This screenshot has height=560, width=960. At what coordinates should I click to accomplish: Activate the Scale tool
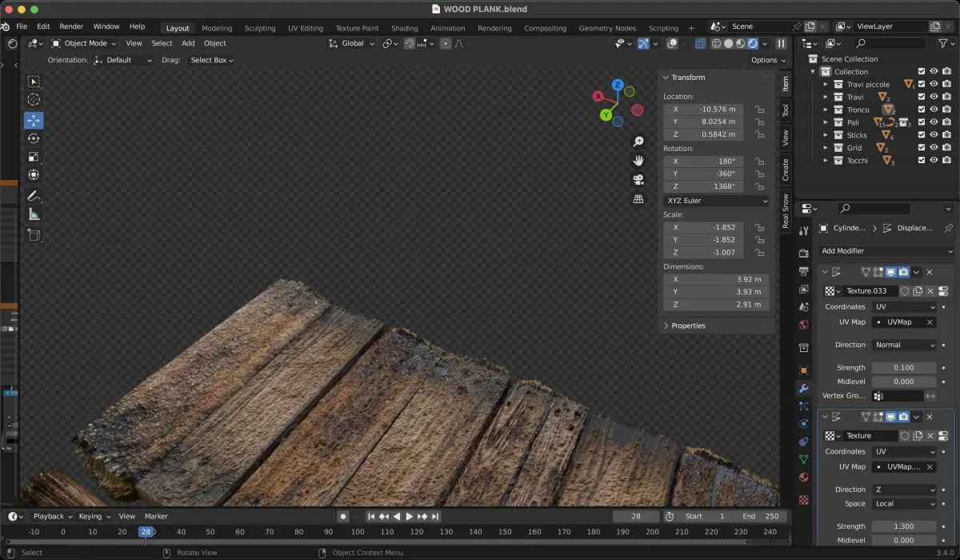34,157
